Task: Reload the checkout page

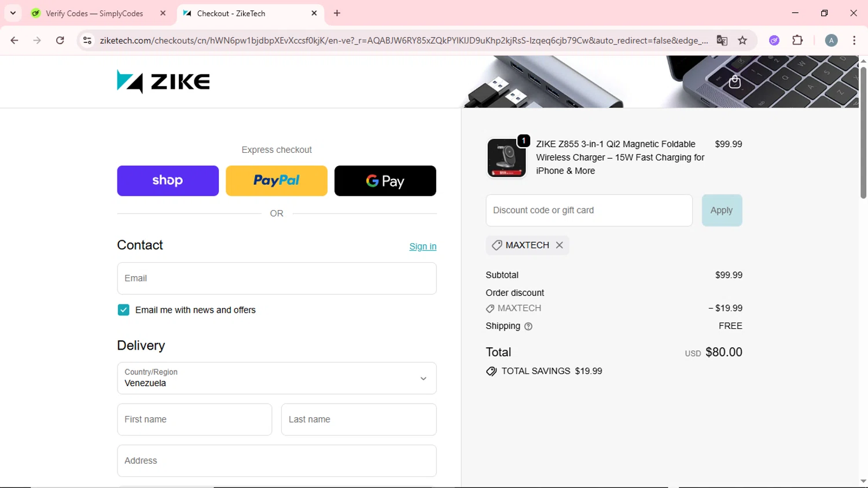Action: pos(60,41)
